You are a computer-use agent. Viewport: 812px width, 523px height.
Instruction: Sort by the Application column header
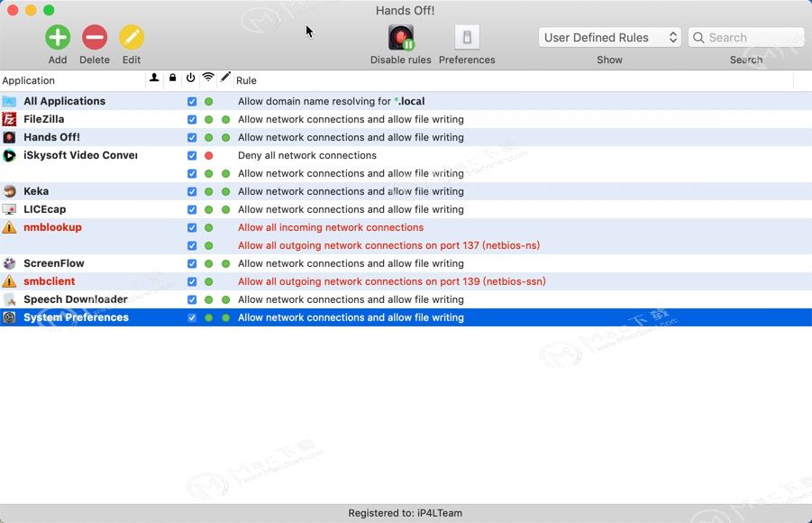point(72,80)
